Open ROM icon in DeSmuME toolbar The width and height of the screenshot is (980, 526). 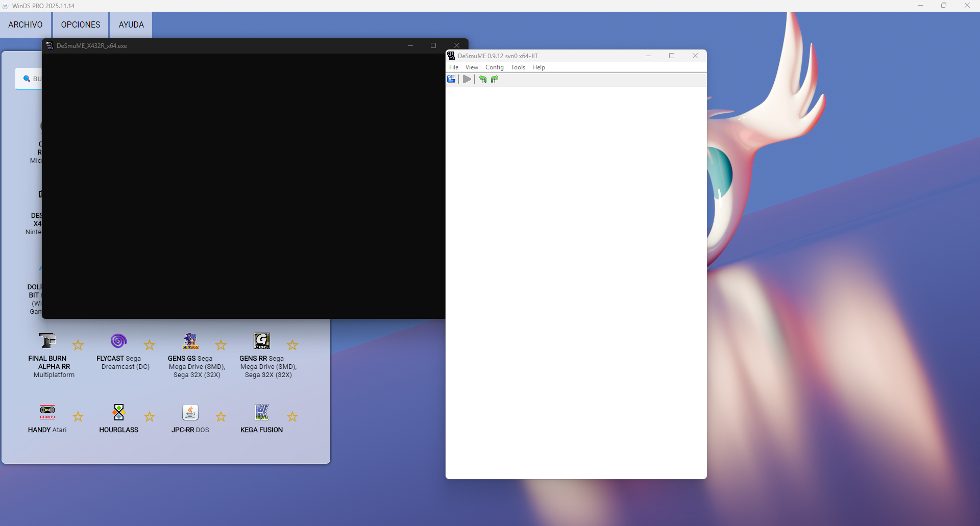point(451,79)
